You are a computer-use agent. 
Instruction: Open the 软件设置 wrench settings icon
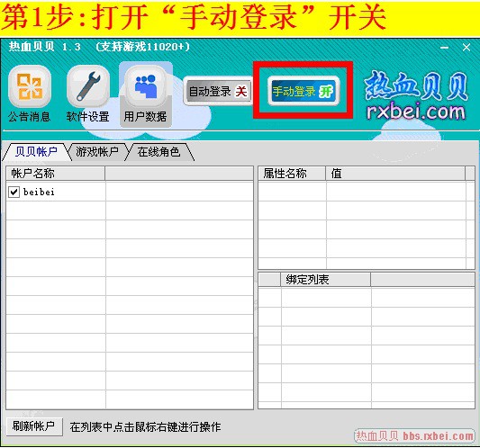[88, 94]
